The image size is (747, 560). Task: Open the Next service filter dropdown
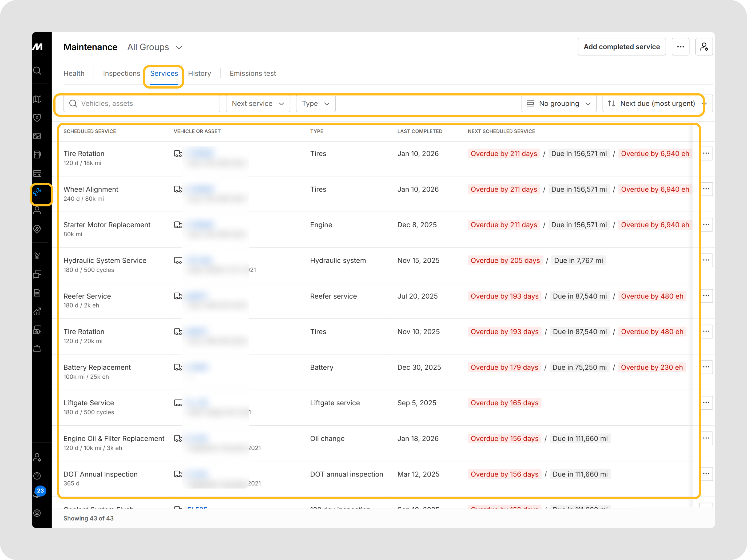[258, 104]
